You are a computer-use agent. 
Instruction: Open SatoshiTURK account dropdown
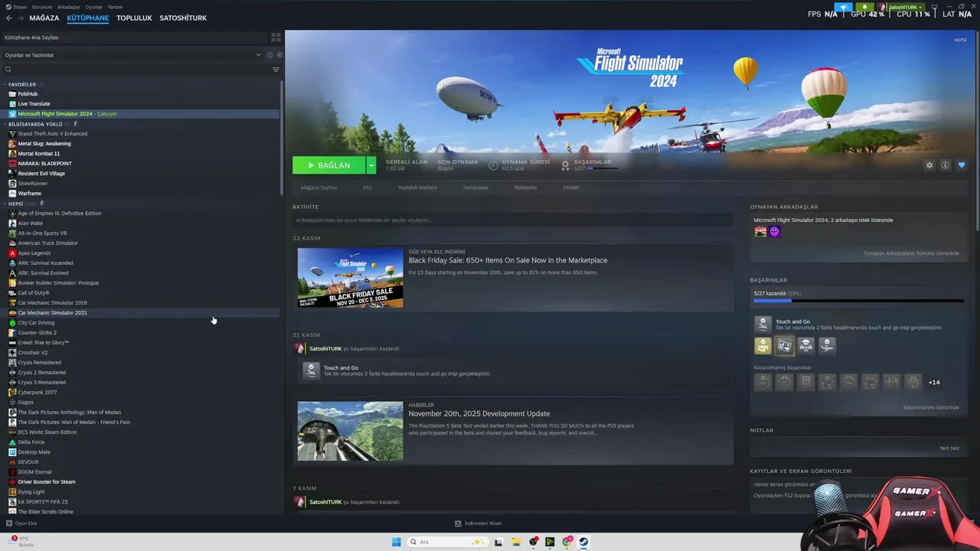(906, 7)
